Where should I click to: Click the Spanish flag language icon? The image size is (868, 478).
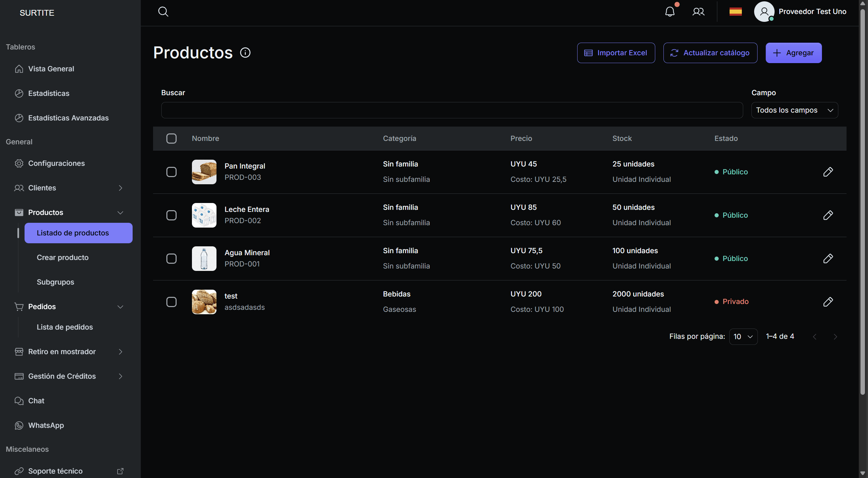(735, 12)
